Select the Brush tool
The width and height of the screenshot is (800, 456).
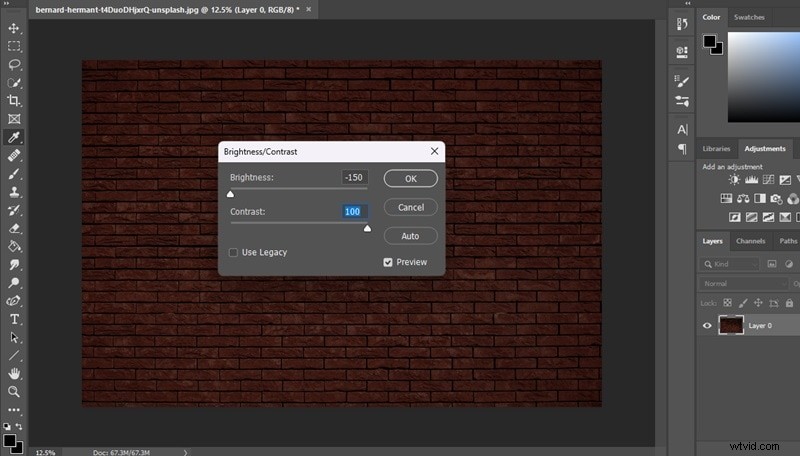pos(14,174)
